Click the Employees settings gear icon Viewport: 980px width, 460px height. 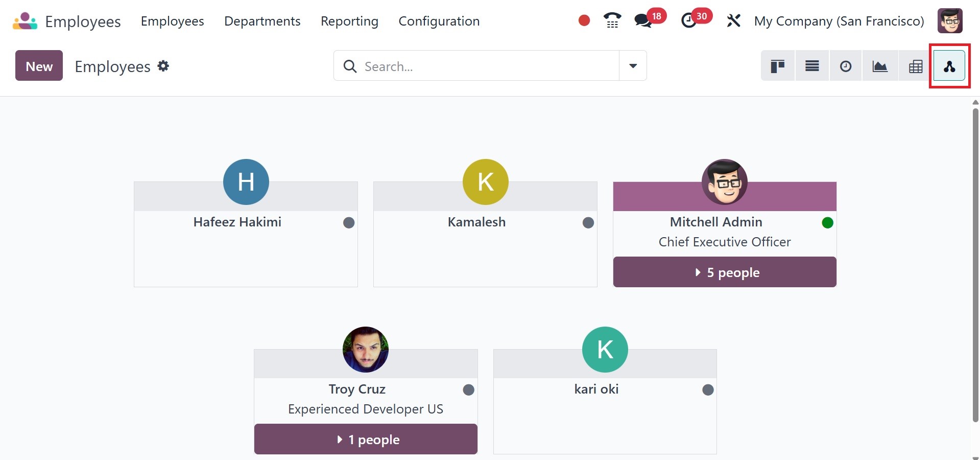pos(163,66)
